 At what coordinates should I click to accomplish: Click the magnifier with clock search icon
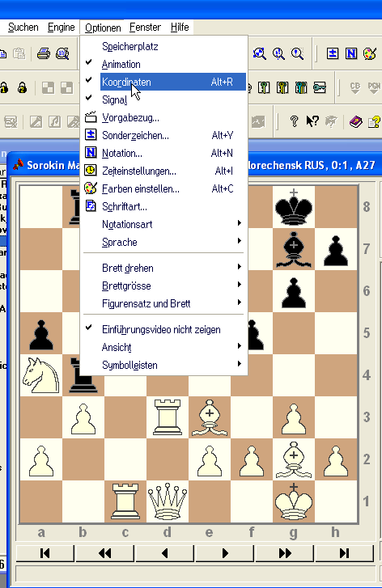pos(278,53)
